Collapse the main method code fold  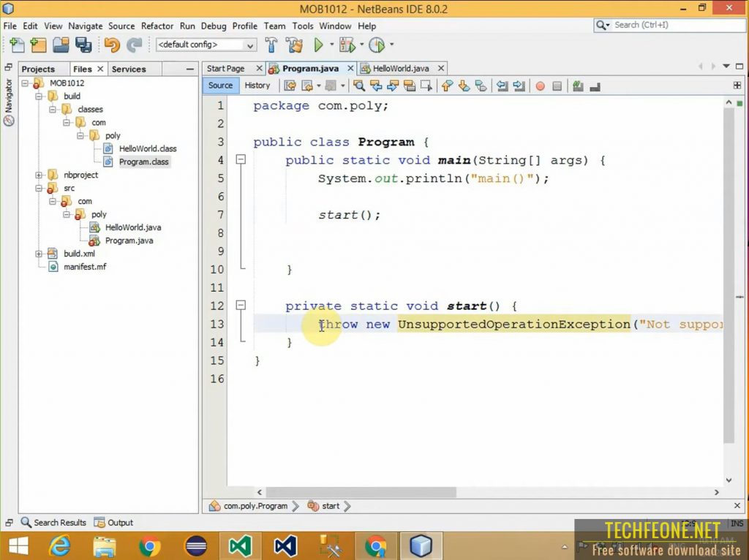(241, 159)
